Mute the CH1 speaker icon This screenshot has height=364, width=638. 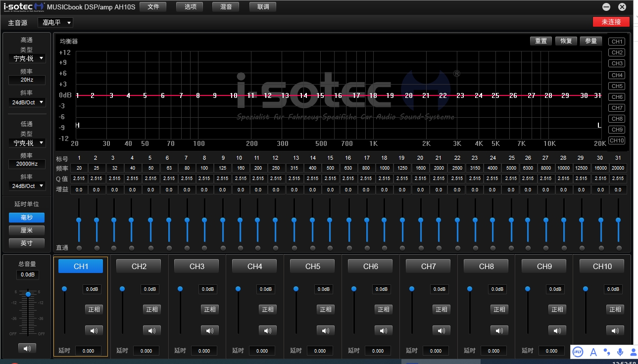(94, 330)
